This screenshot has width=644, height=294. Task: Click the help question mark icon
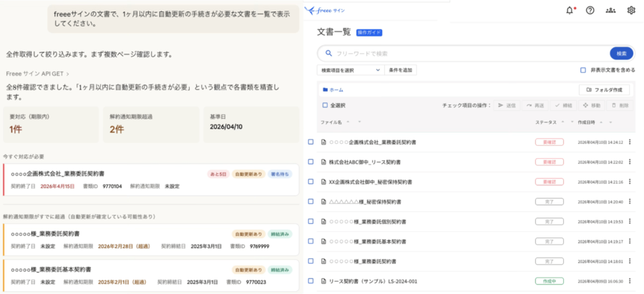pos(590,10)
